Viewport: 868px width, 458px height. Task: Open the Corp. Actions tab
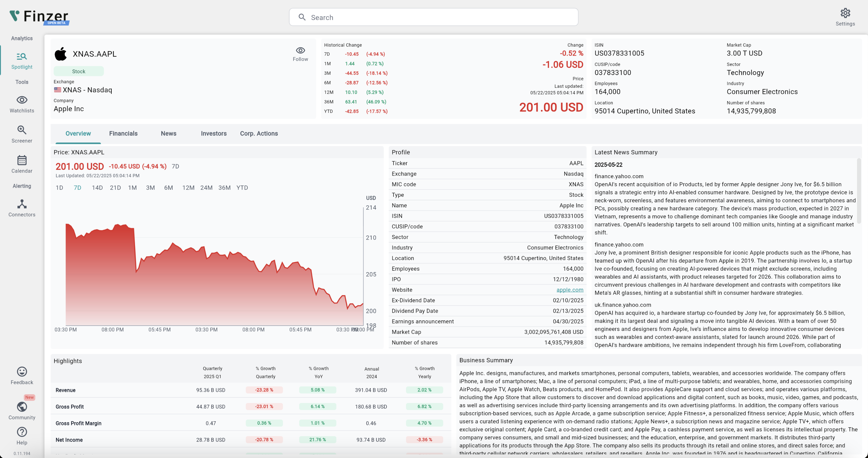point(259,134)
